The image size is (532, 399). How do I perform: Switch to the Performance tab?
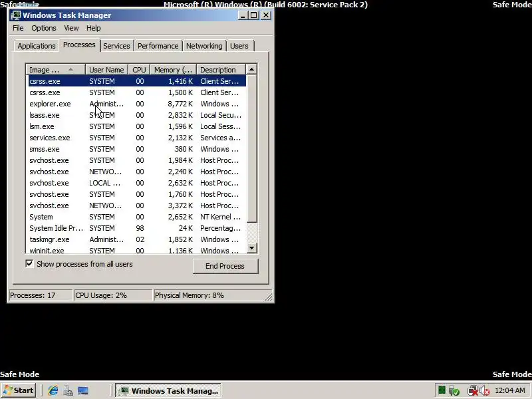(x=158, y=46)
